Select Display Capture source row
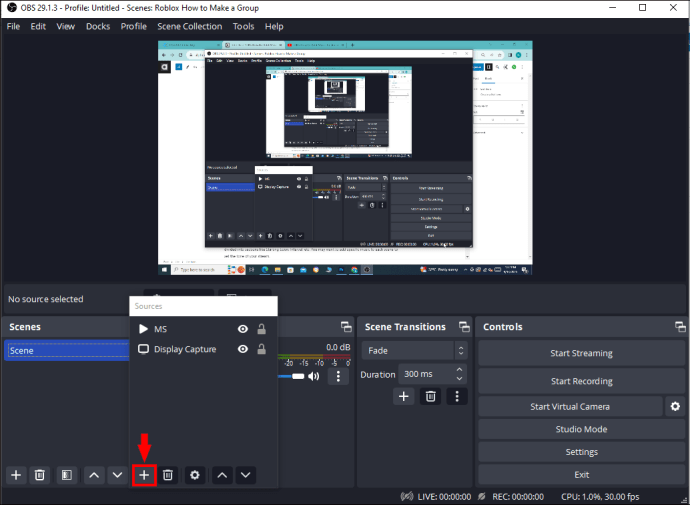This screenshot has width=690, height=505. pos(203,349)
